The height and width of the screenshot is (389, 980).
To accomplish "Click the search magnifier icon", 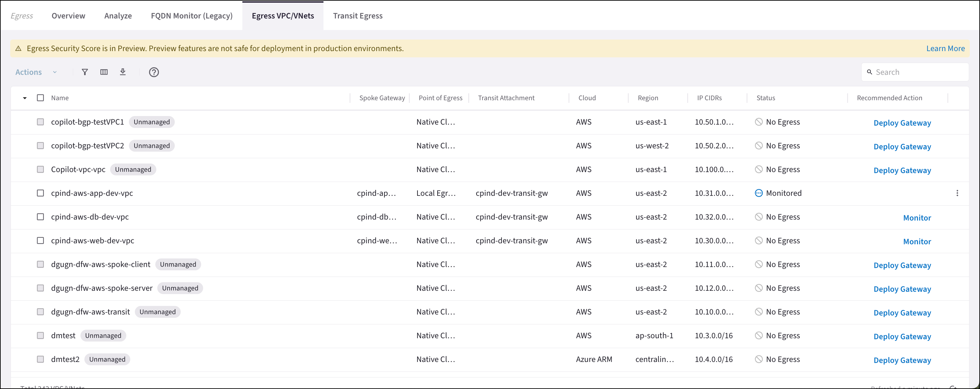I will coord(870,72).
